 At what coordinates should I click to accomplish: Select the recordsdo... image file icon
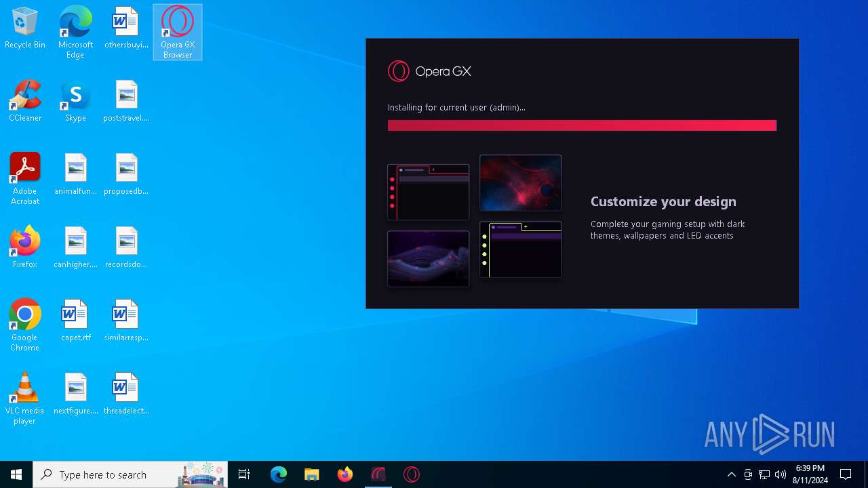click(x=126, y=248)
